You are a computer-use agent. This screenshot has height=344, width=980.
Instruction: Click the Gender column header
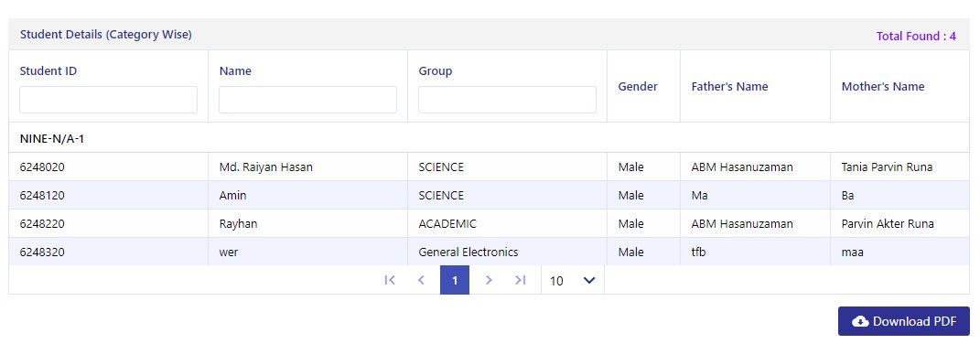point(638,86)
